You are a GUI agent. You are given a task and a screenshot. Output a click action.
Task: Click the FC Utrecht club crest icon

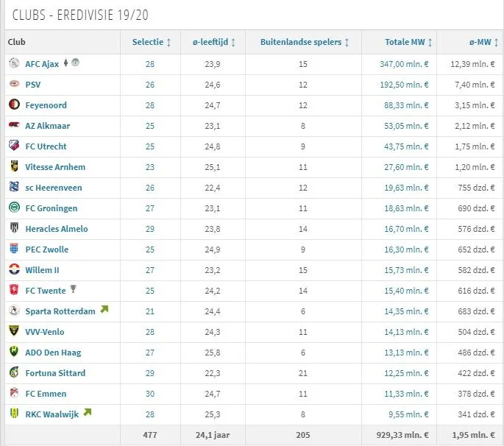[13, 146]
